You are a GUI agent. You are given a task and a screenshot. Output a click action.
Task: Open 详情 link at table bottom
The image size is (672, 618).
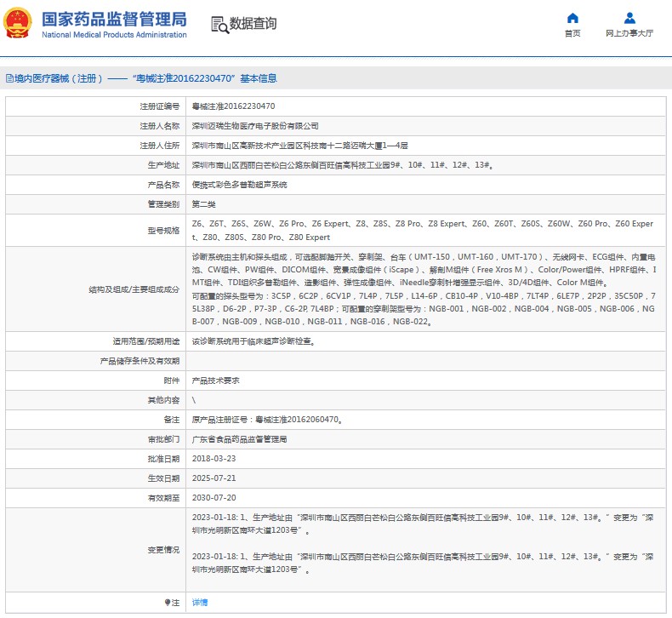tap(199, 603)
